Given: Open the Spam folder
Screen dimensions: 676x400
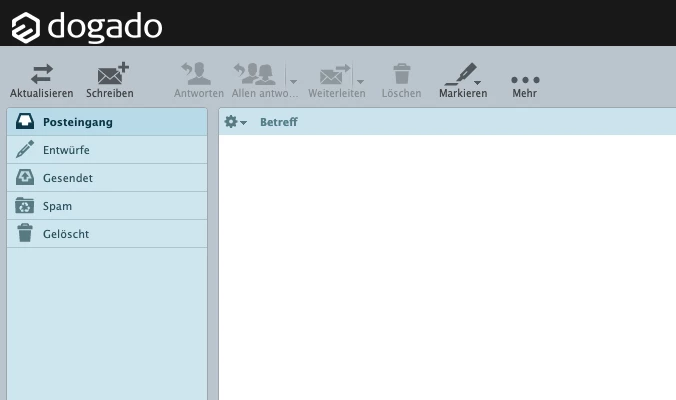Looking at the screenshot, I should click(x=57, y=206).
